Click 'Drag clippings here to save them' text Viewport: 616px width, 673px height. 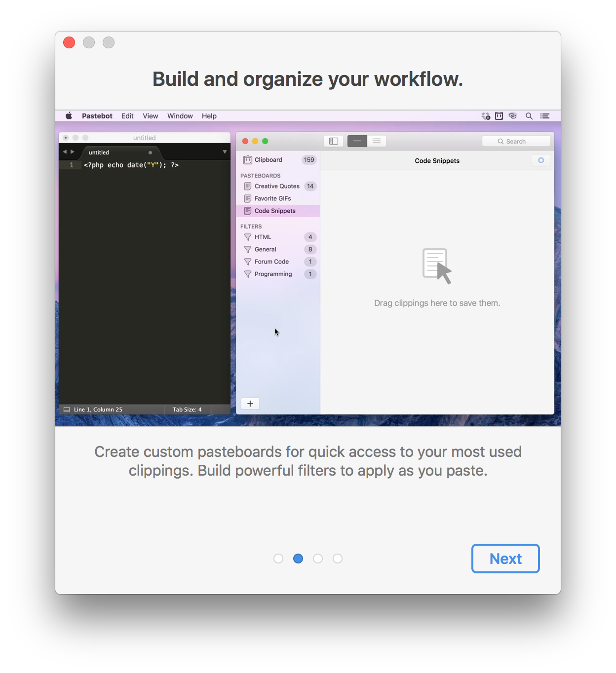(x=437, y=303)
